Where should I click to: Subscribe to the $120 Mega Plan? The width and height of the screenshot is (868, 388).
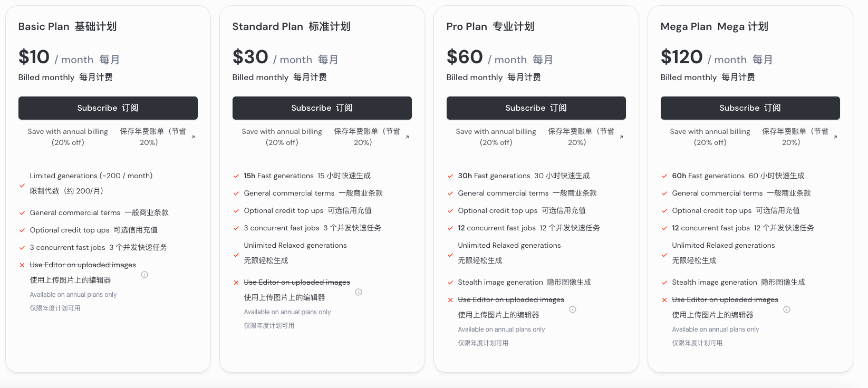click(x=750, y=108)
